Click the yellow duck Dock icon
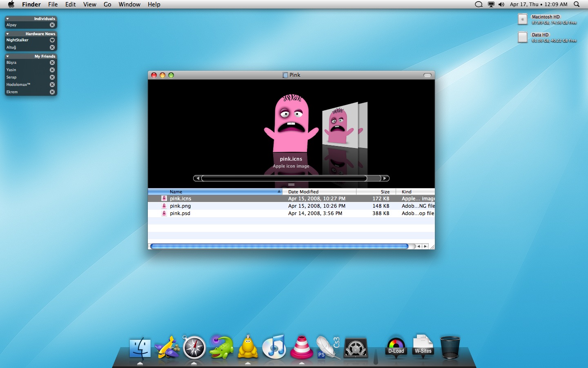Image resolution: width=588 pixels, height=368 pixels. (248, 347)
